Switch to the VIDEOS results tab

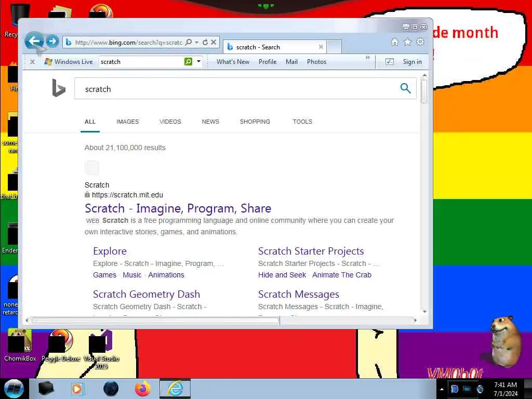(170, 122)
